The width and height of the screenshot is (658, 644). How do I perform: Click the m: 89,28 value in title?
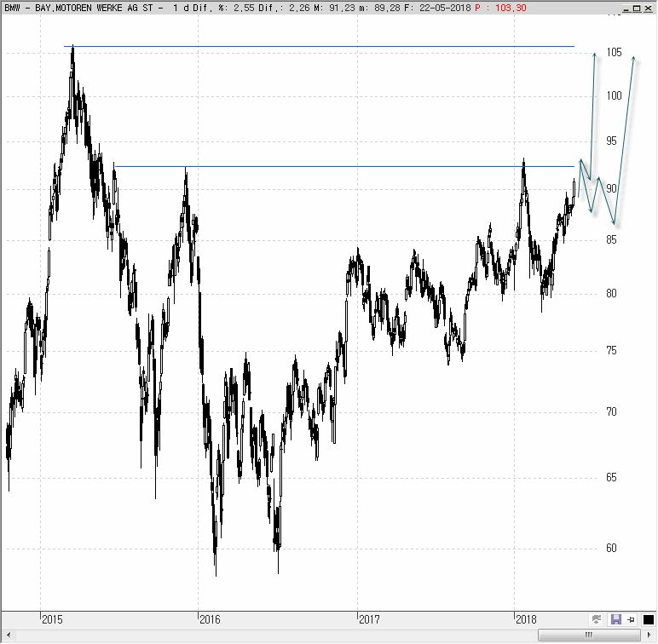tap(379, 8)
